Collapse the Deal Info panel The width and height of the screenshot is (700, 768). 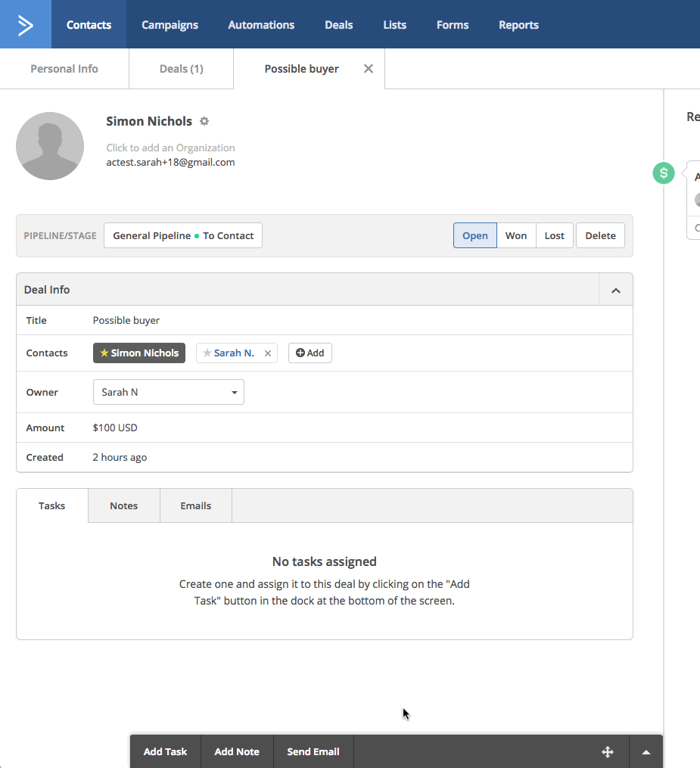615,290
